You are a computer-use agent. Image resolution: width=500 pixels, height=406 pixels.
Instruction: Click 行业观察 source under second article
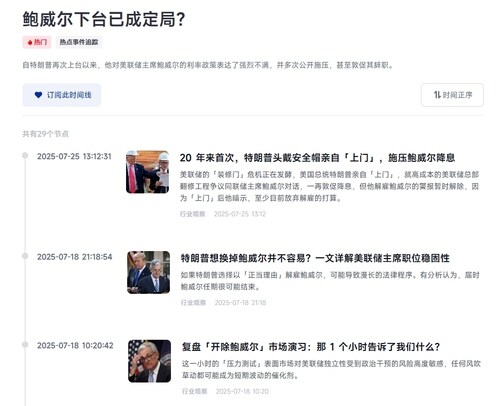(x=193, y=302)
